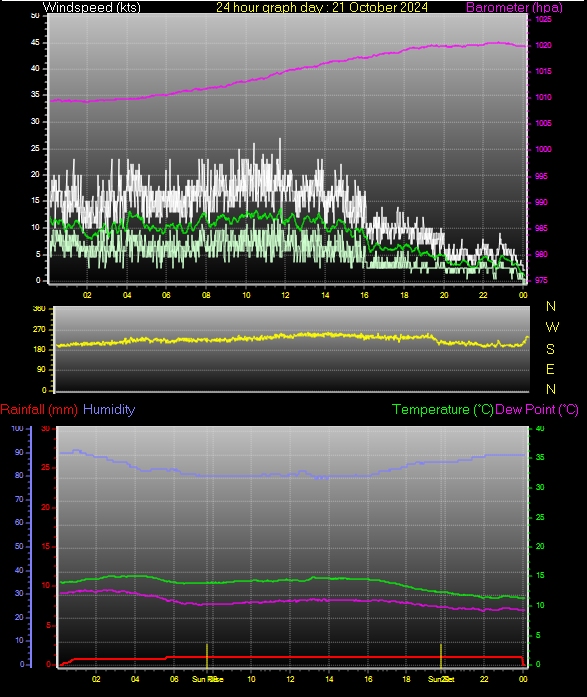587x697 pixels.
Task: Click the Windspeed (kts) axis title
Action: tap(92, 7)
